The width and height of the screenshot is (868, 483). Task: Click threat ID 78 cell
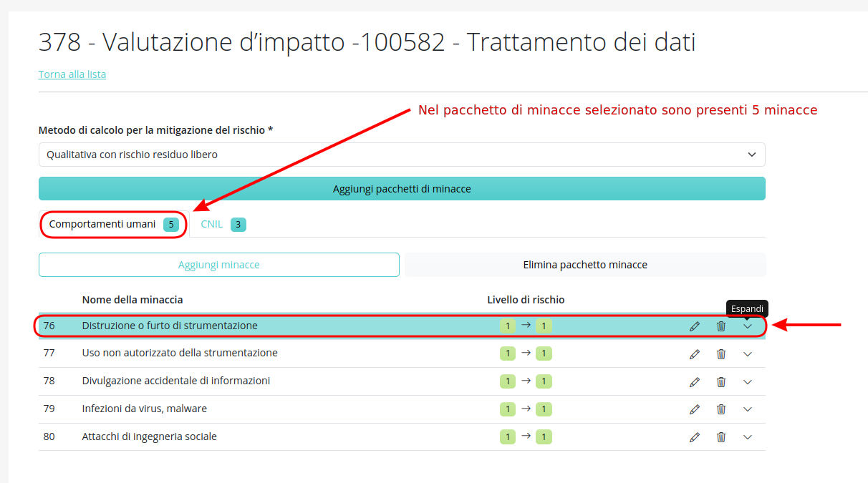(49, 381)
